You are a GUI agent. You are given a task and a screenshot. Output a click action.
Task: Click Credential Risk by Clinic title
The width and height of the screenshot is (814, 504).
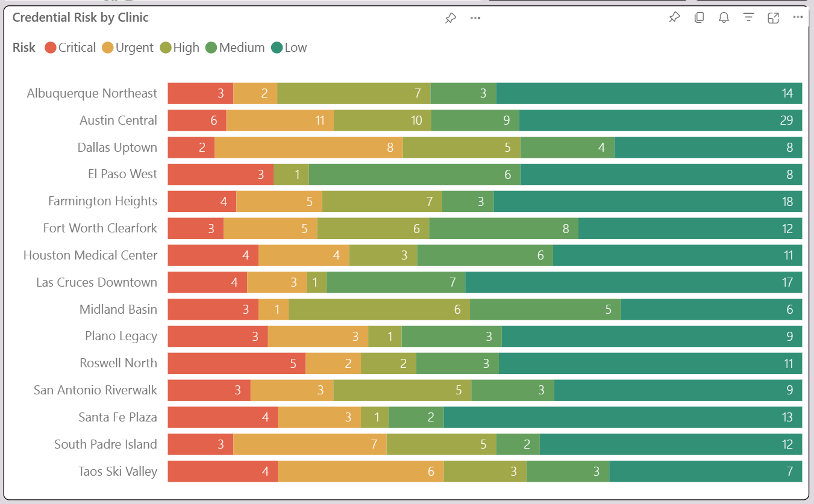click(80, 17)
